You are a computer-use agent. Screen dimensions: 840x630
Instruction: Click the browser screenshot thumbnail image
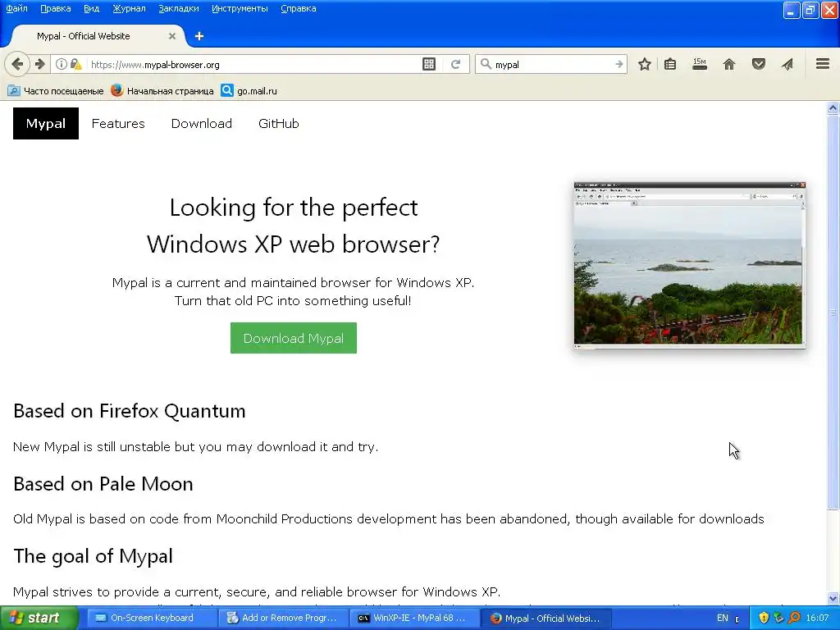[x=689, y=265]
